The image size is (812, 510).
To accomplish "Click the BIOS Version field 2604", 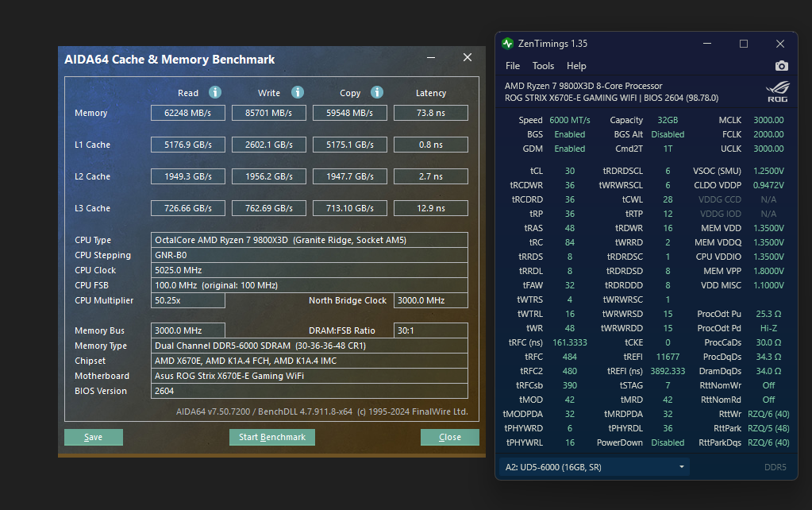I will pyautogui.click(x=309, y=391).
